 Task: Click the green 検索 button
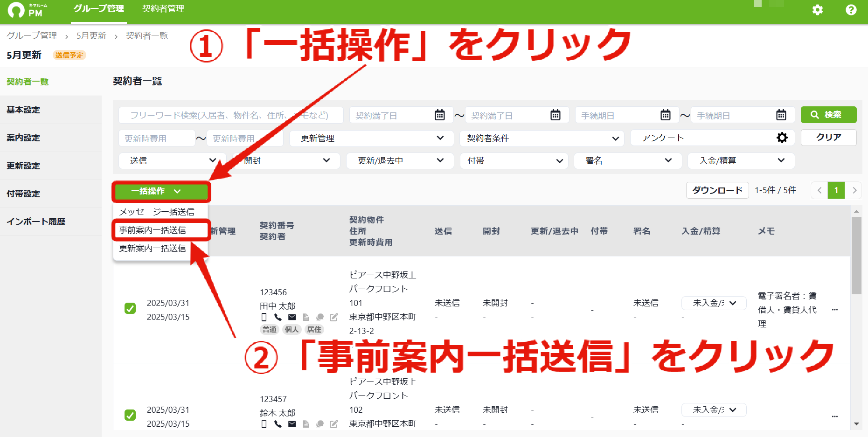[x=828, y=115]
